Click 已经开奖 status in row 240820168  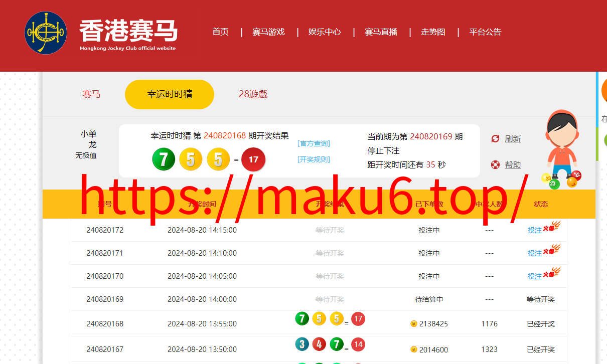tap(541, 324)
